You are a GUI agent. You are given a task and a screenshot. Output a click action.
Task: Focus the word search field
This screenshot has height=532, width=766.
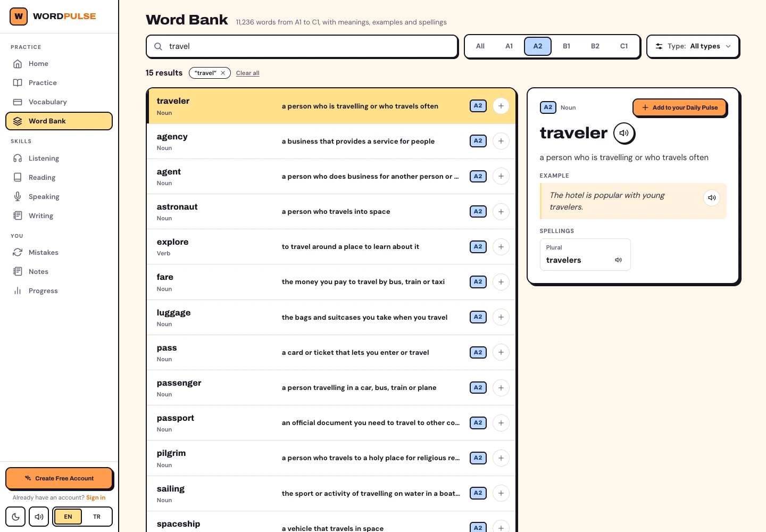pos(302,46)
